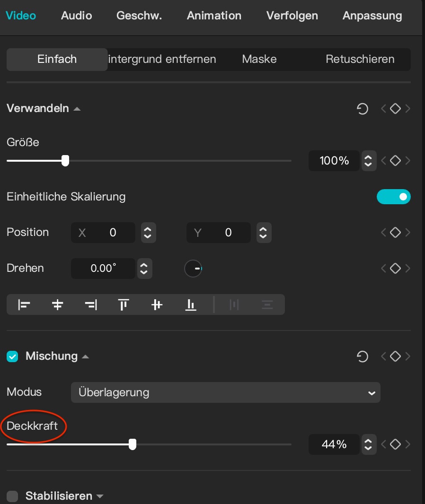Uncheck the Mischung checkbox

pos(12,356)
